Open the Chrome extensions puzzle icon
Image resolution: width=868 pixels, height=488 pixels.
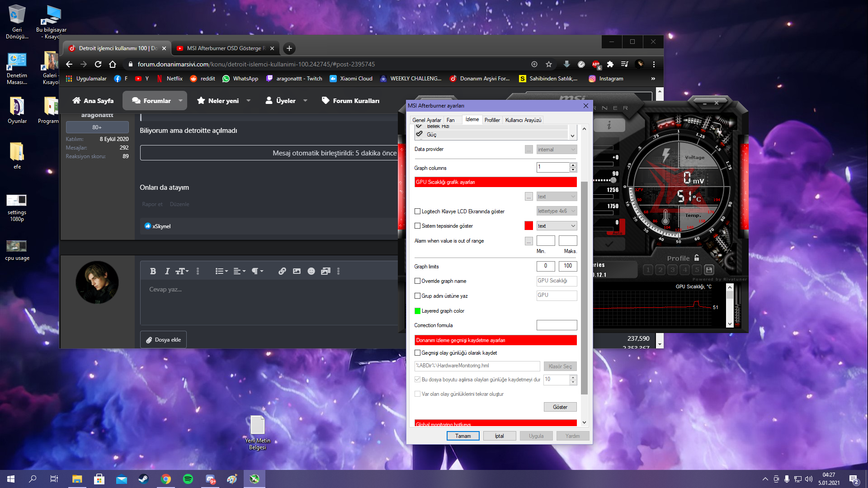click(x=610, y=64)
